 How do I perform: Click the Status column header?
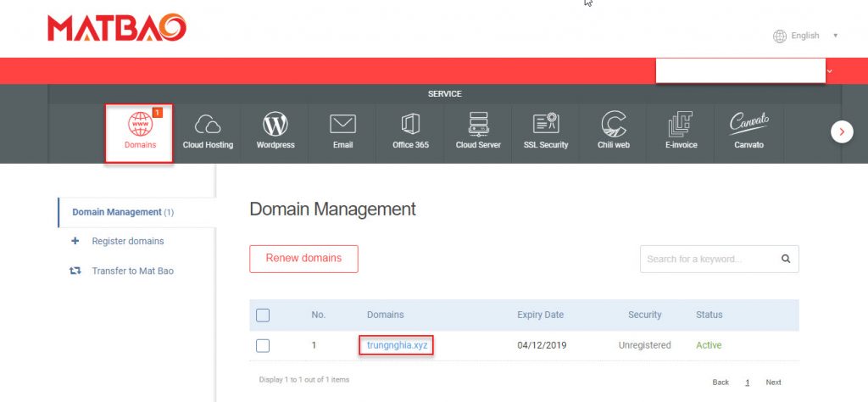pyautogui.click(x=709, y=315)
